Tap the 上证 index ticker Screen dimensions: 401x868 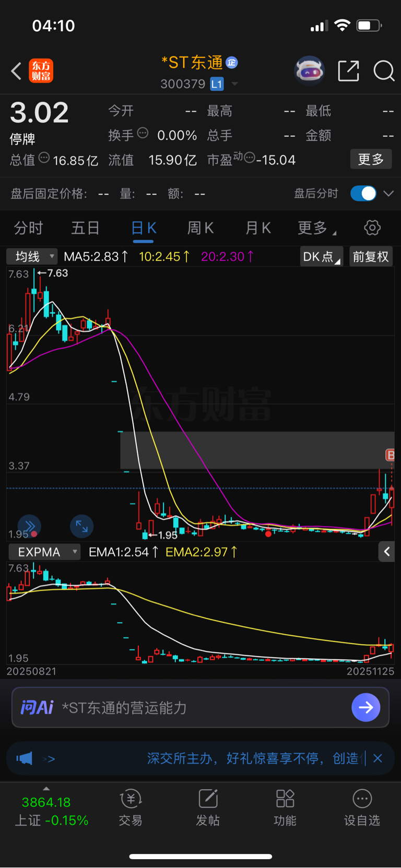click(x=51, y=811)
